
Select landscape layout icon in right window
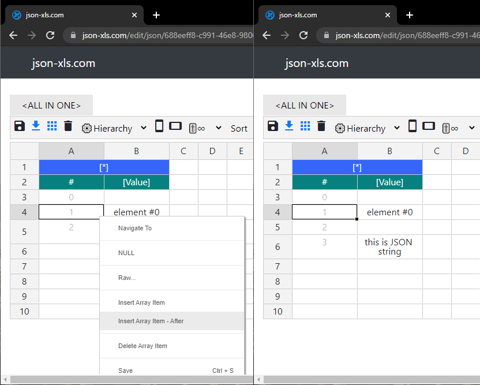pos(429,126)
